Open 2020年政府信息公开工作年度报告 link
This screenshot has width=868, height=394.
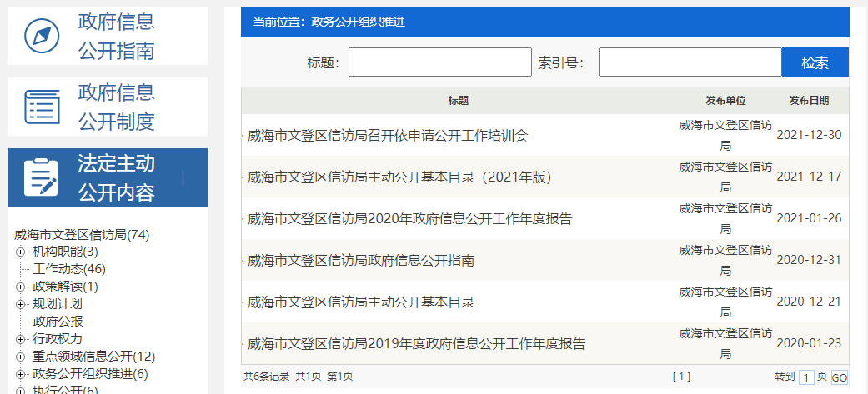click(x=409, y=219)
